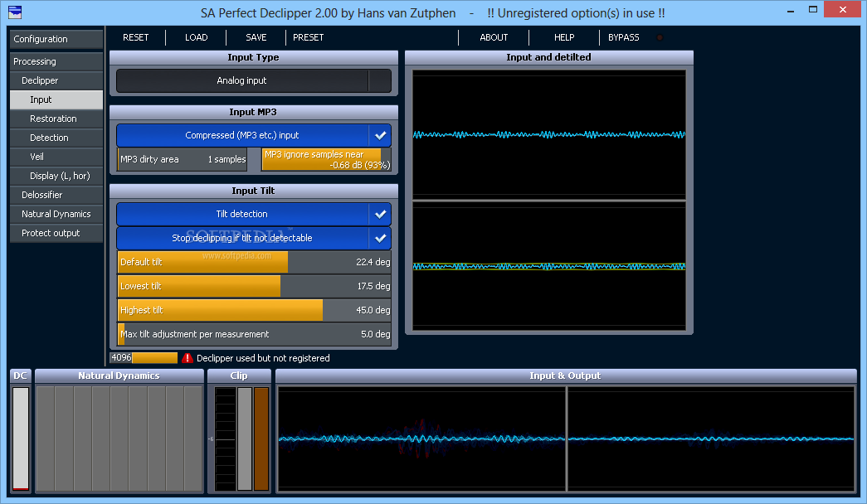Open the Protect output section
867x504 pixels.
click(x=56, y=233)
